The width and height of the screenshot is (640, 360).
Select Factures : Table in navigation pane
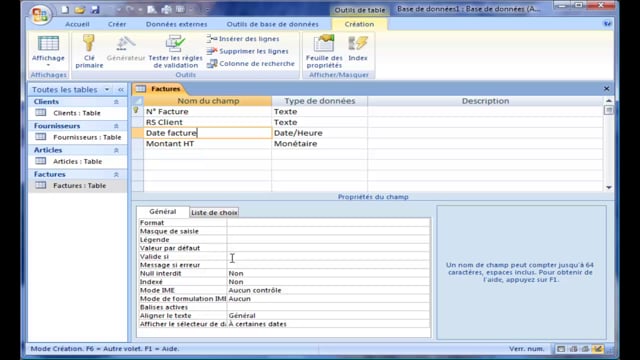pos(78,185)
